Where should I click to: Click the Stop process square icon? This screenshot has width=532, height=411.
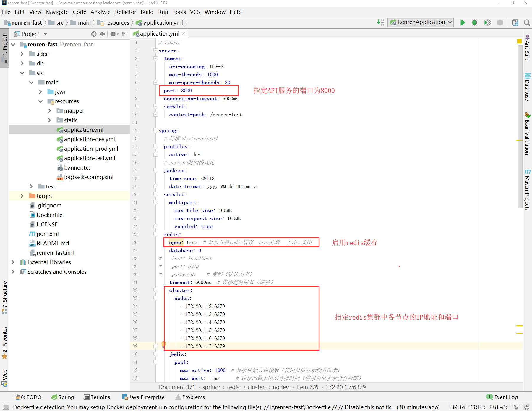(x=500, y=22)
